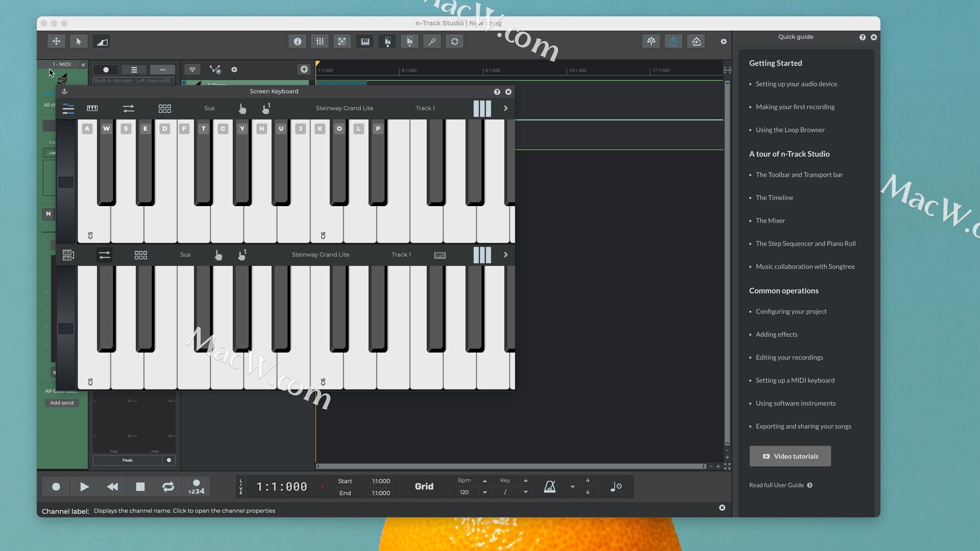The height and width of the screenshot is (551, 980).
Task: Click the routing nodes icon in track header
Action: 215,69
